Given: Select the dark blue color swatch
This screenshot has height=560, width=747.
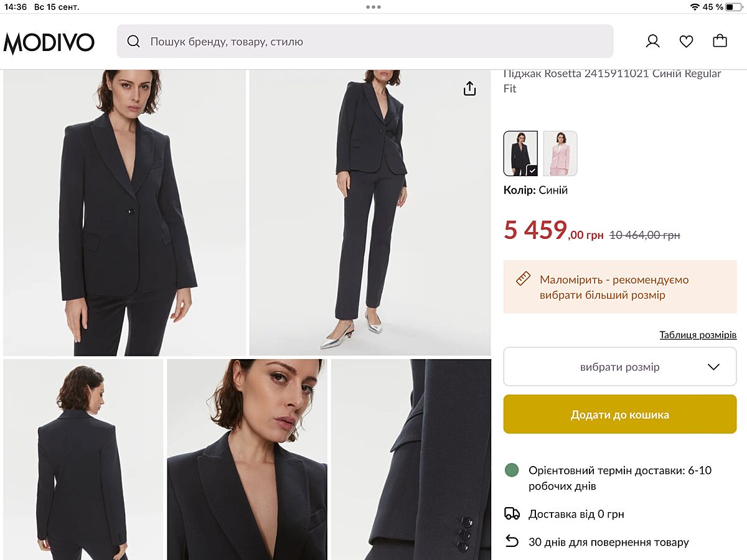Looking at the screenshot, I should (x=520, y=153).
